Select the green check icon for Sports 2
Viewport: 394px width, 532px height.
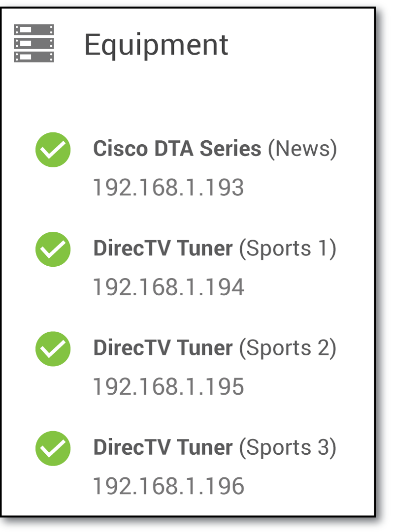tap(53, 348)
